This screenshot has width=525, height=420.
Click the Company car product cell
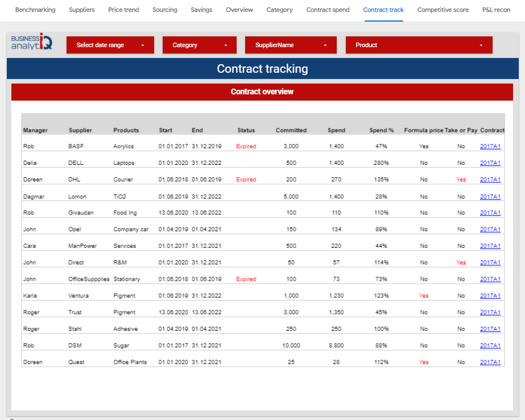pyautogui.click(x=131, y=229)
